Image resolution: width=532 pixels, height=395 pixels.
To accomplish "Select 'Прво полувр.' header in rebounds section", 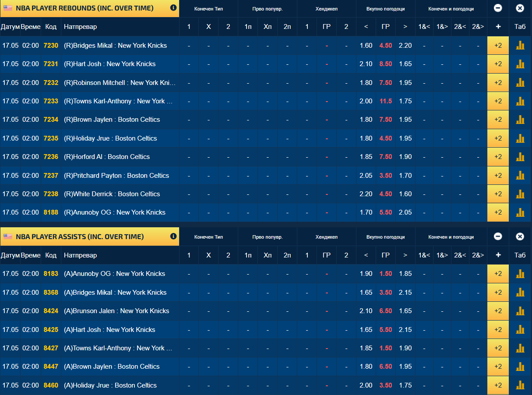I will [x=268, y=9].
